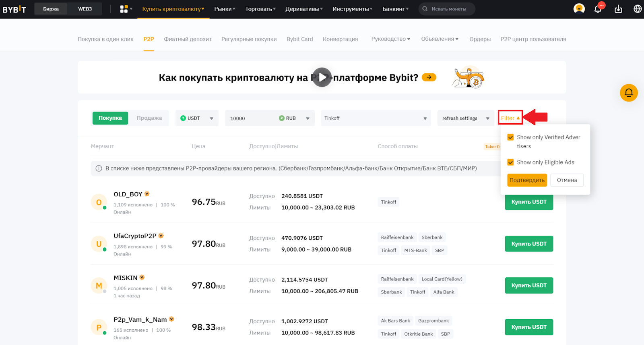Image resolution: width=644 pixels, height=345 pixels.
Task: Buy USDT from OLD_BOY
Action: [x=529, y=202]
